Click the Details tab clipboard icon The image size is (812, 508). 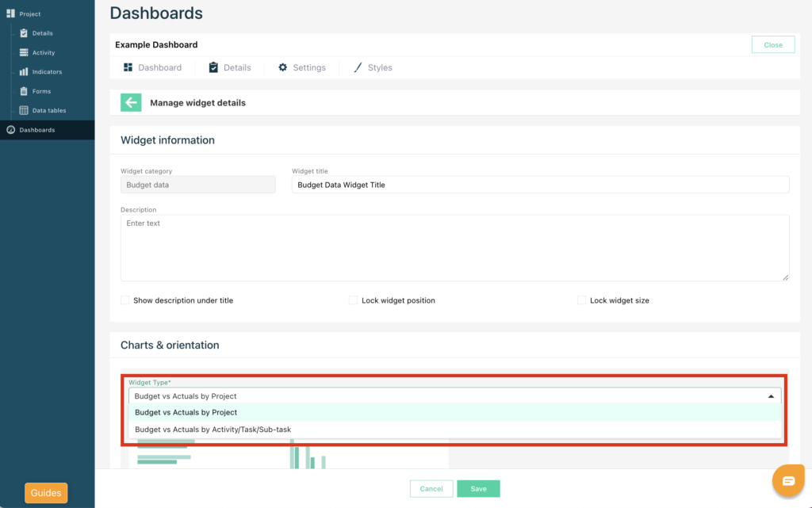tap(213, 67)
